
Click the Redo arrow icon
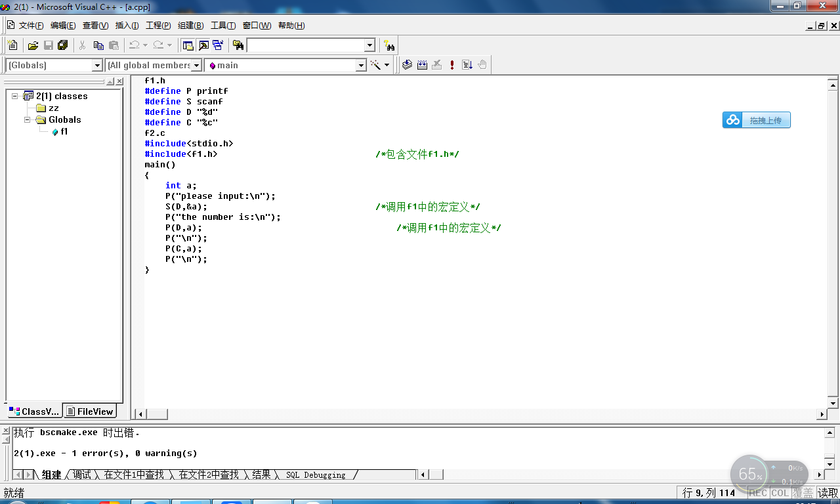(158, 45)
